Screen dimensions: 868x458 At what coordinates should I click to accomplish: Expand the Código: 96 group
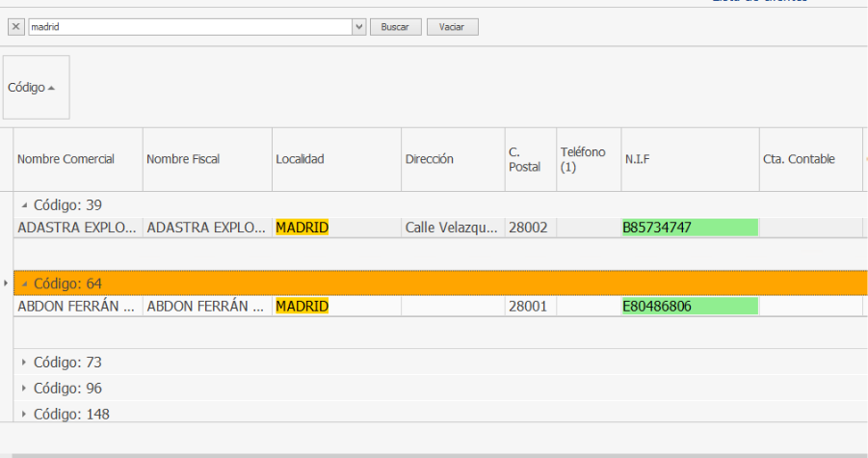[x=24, y=389]
